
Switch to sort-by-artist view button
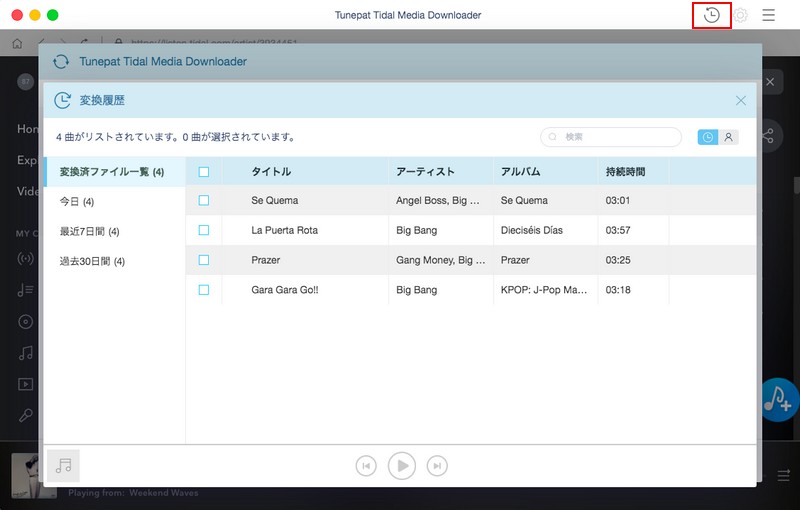728,137
